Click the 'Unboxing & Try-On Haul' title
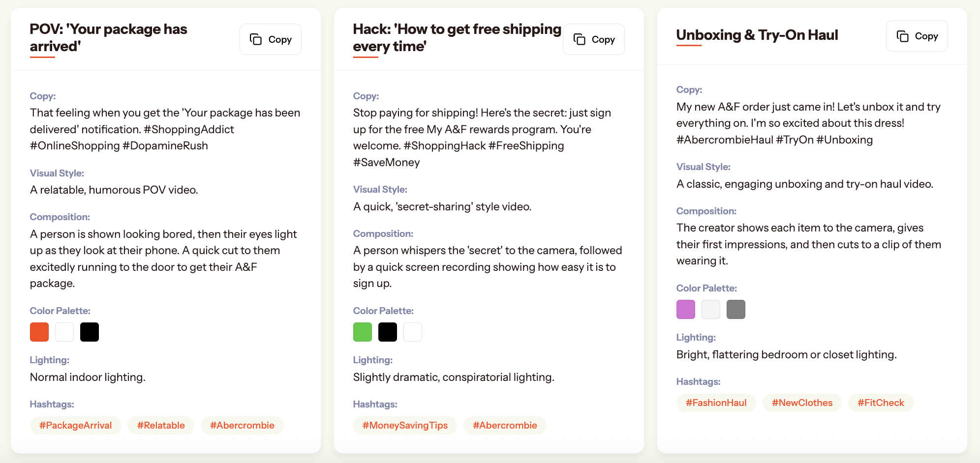Screen dimensions: 980x463 pos(757,35)
